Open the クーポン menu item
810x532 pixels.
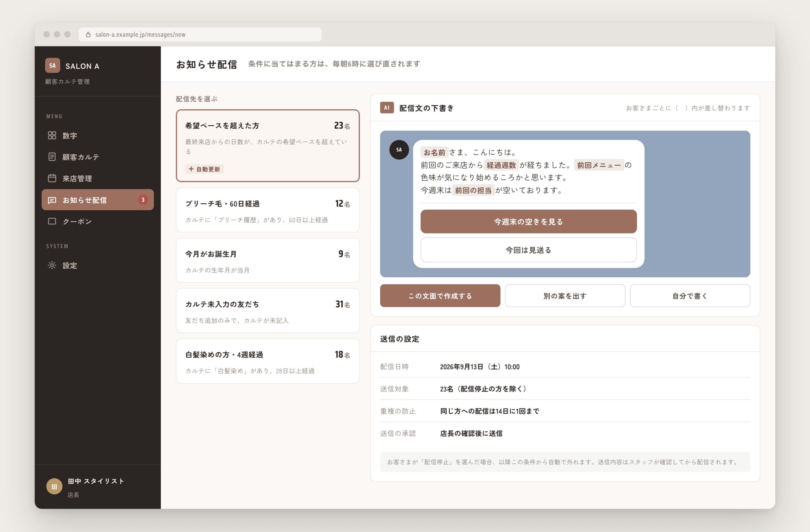point(98,221)
